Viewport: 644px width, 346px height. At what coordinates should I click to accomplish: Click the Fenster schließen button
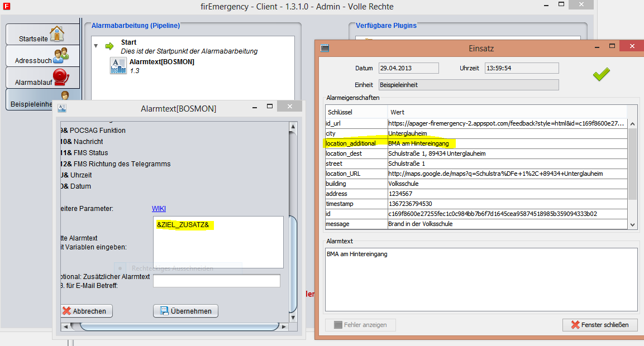pos(599,325)
